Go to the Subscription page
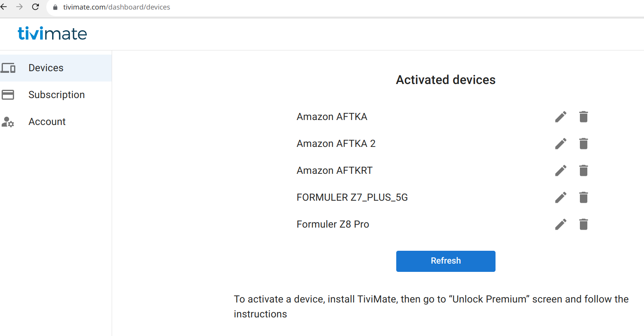Viewport: 644px width, 336px height. (56, 95)
